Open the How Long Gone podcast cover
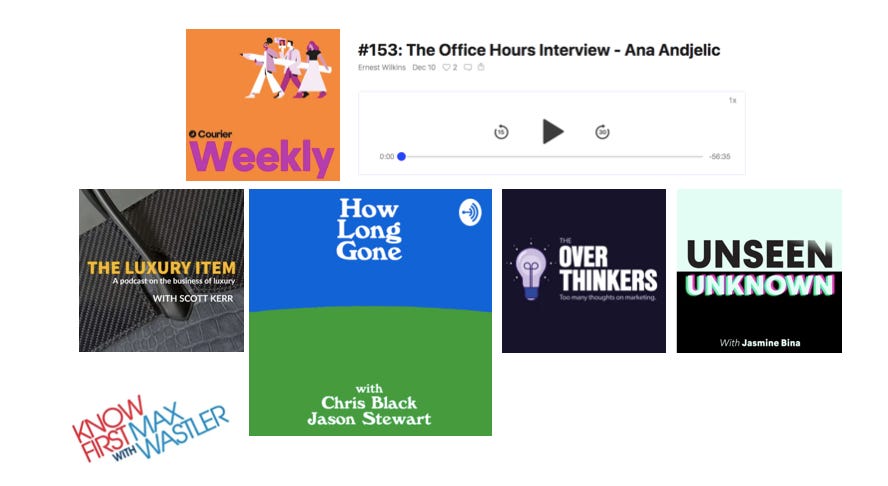888x486 pixels. pyautogui.click(x=370, y=312)
